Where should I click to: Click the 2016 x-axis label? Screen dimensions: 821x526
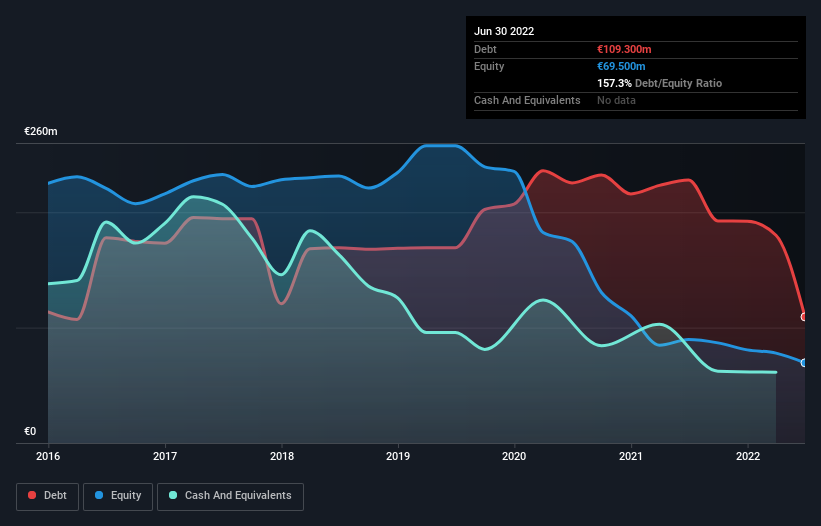[48, 456]
